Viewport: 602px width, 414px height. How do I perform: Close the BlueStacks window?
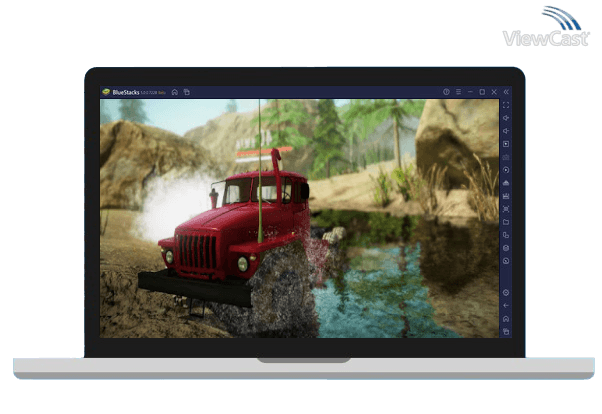pyautogui.click(x=494, y=92)
